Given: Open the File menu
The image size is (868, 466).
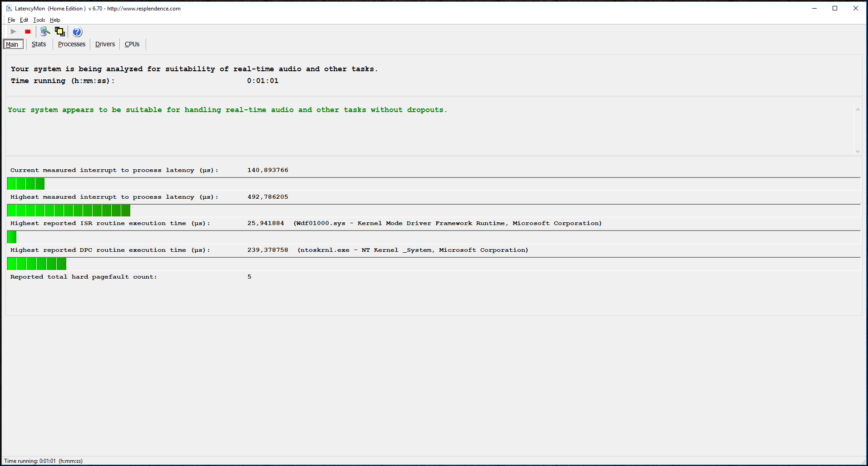Looking at the screenshot, I should pyautogui.click(x=11, y=20).
